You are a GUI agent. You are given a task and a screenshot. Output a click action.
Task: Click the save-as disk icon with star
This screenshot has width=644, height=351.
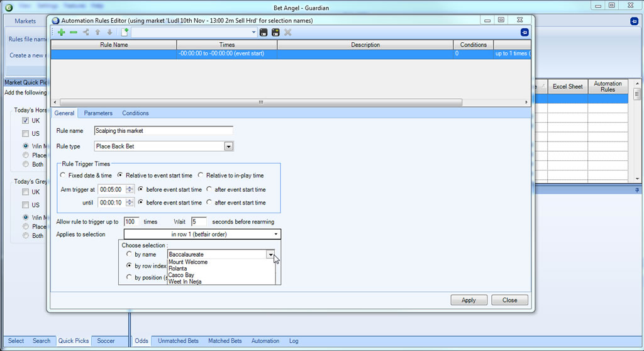click(275, 32)
